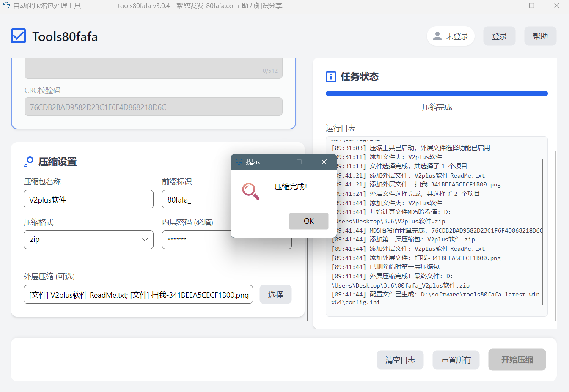Click the small icon in 提示 dialog title
Viewport: 569px width, 392px height.
239,162
